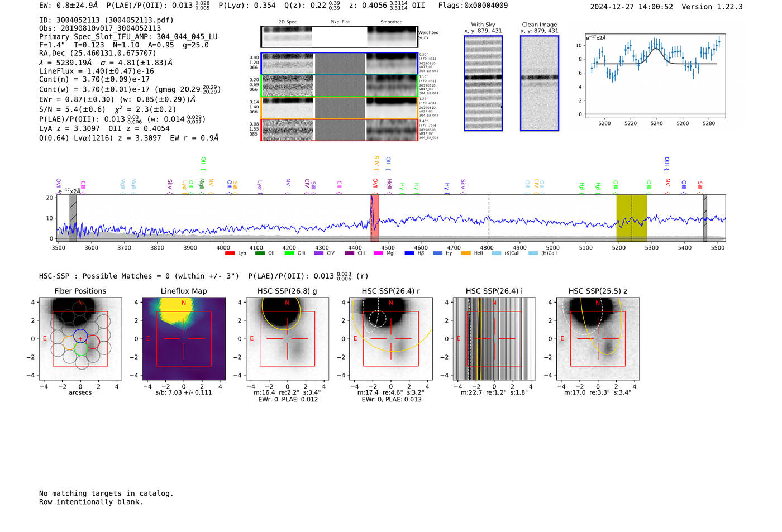
Task: Click 'No matching targets in catalog.' message
Action: coord(106,493)
